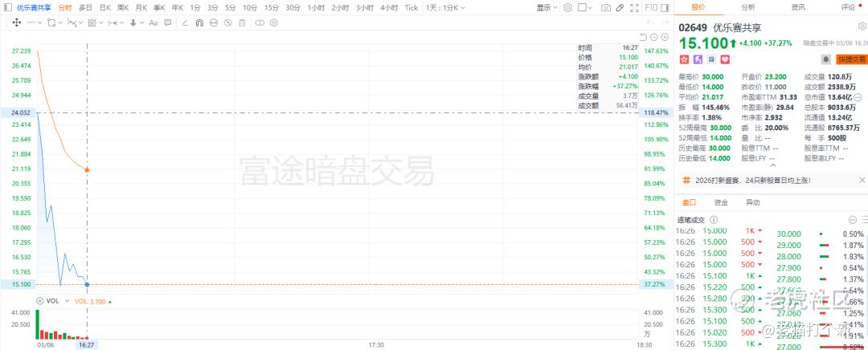Screen dimensions: 868x350
Task: Open the wave pattern tool dropdown
Action: pyautogui.click(x=81, y=22)
